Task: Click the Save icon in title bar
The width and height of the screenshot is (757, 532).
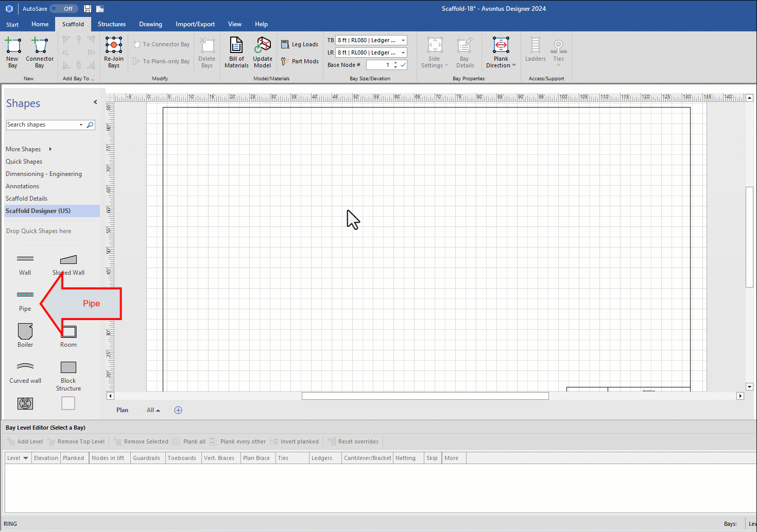Action: [88, 9]
